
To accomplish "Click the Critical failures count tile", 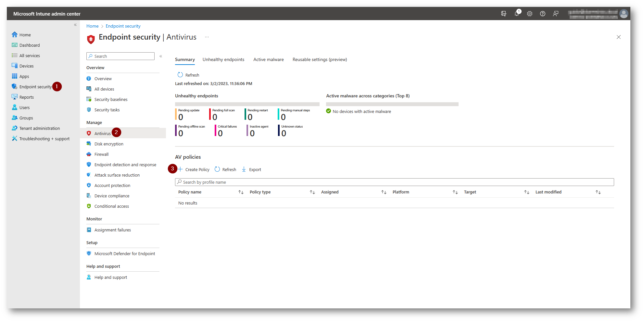I will point(226,131).
